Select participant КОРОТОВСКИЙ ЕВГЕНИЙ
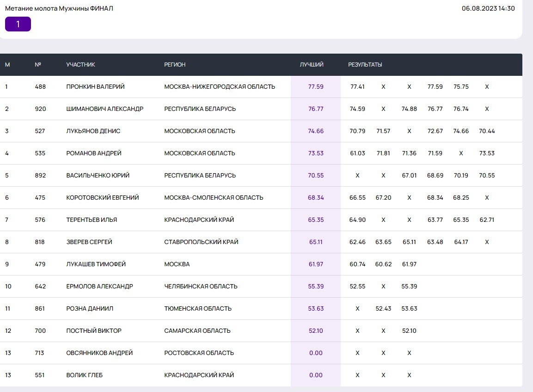This screenshot has width=533, height=392. pyautogui.click(x=102, y=197)
